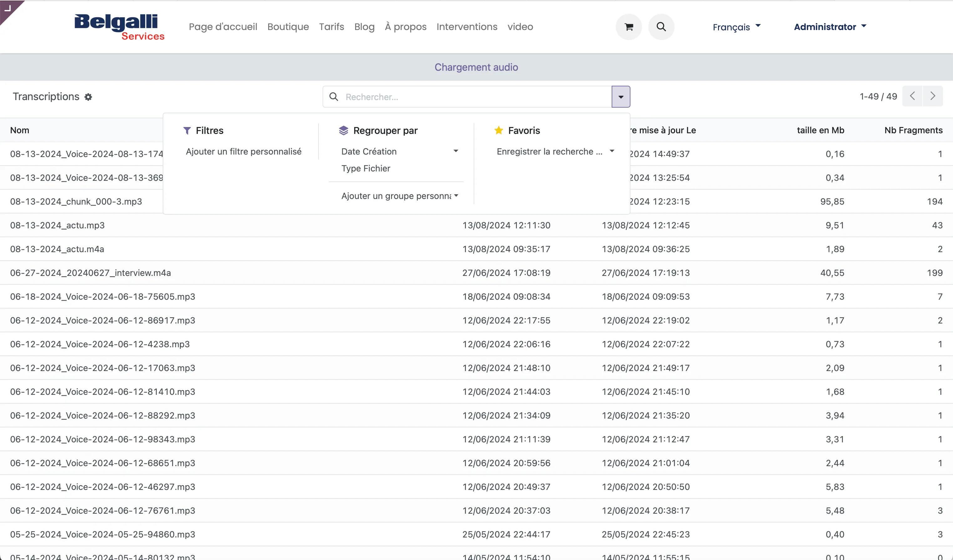953x560 pixels.
Task: Group by Type Fichier
Action: click(366, 168)
